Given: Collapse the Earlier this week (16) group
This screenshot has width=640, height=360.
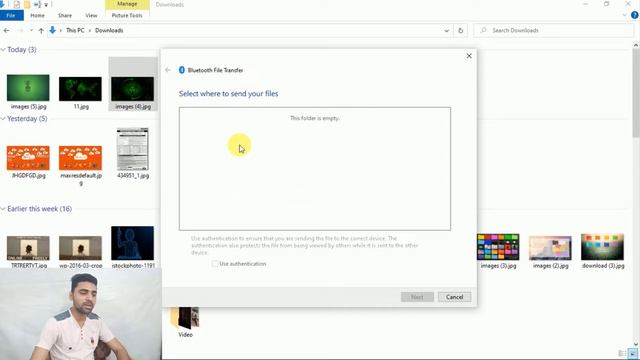Looking at the screenshot, I should tap(3, 209).
